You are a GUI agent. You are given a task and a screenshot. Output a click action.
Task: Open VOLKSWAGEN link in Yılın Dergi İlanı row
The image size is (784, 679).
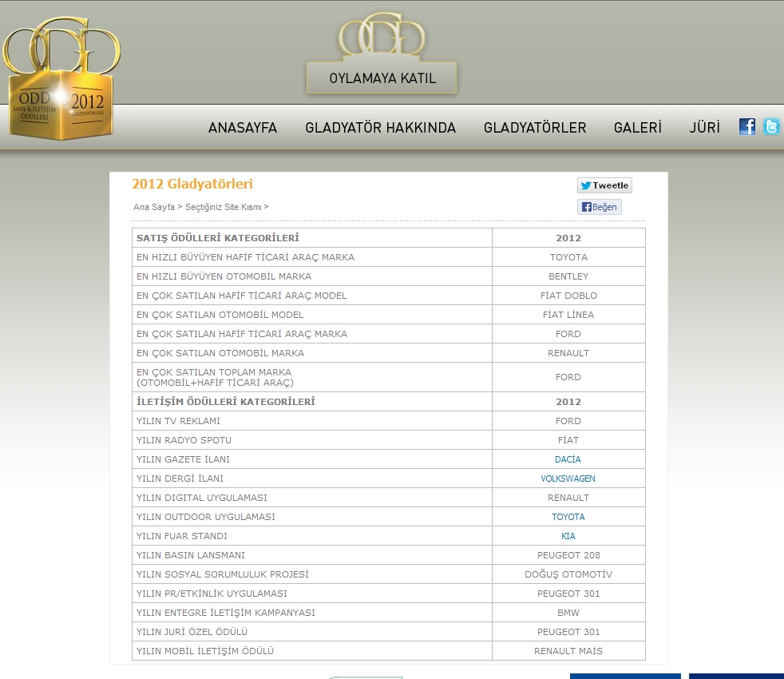(568, 478)
